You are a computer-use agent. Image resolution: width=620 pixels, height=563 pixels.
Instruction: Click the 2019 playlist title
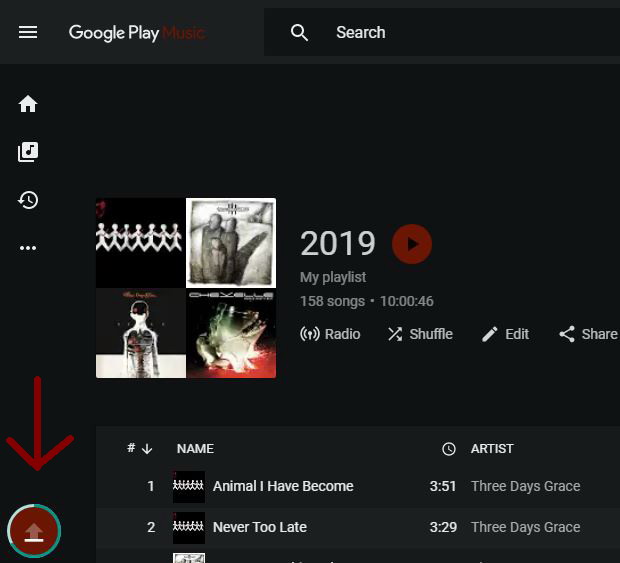pyautogui.click(x=338, y=244)
